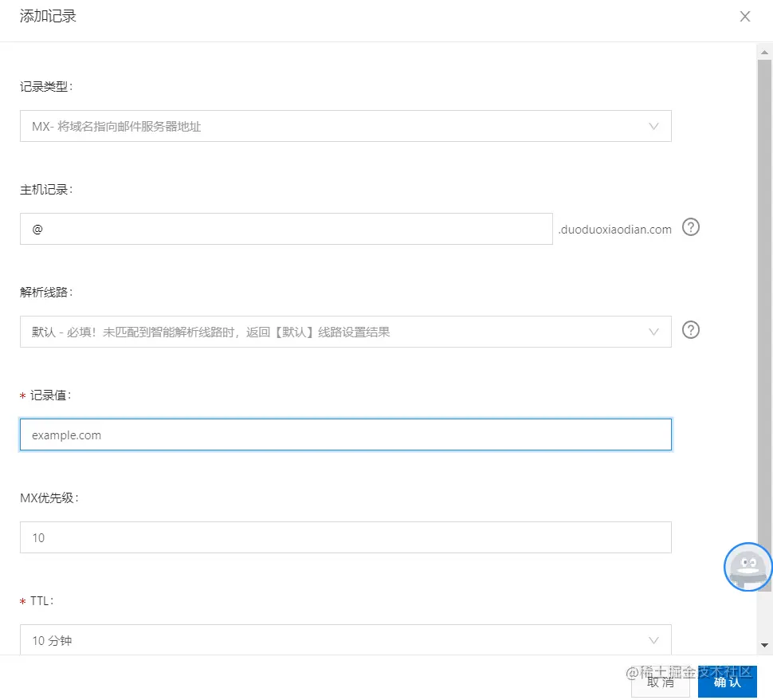Click the scrollbar up arrow

[764, 53]
